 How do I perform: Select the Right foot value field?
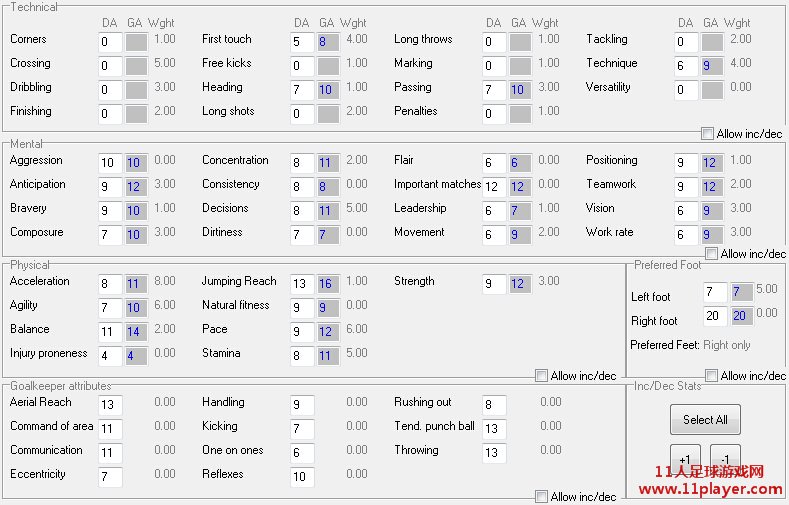pos(715,316)
